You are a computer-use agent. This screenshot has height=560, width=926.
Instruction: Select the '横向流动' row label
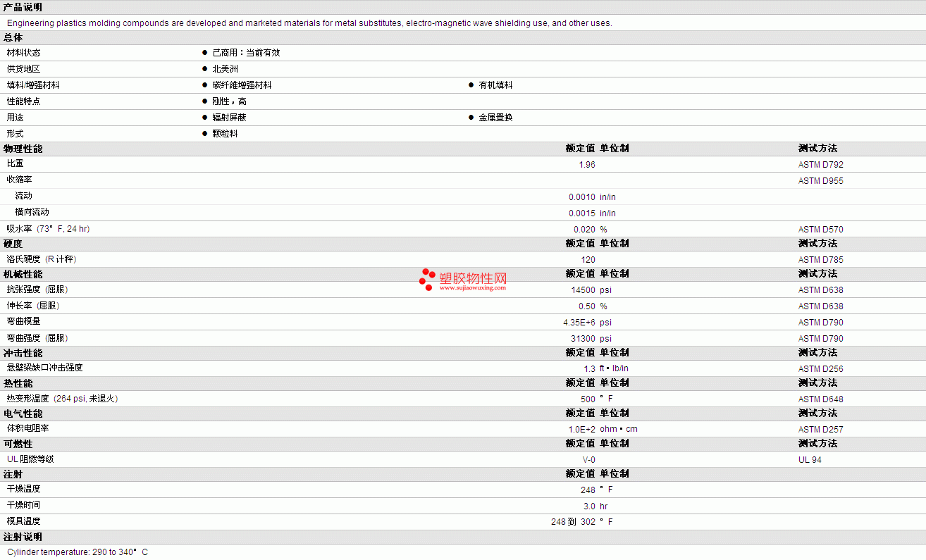click(x=32, y=212)
